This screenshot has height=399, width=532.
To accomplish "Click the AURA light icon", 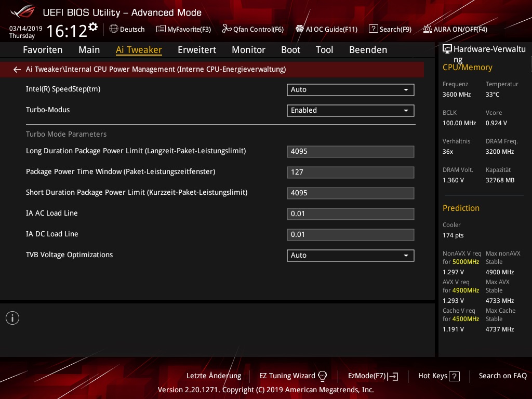I will pyautogui.click(x=428, y=29).
